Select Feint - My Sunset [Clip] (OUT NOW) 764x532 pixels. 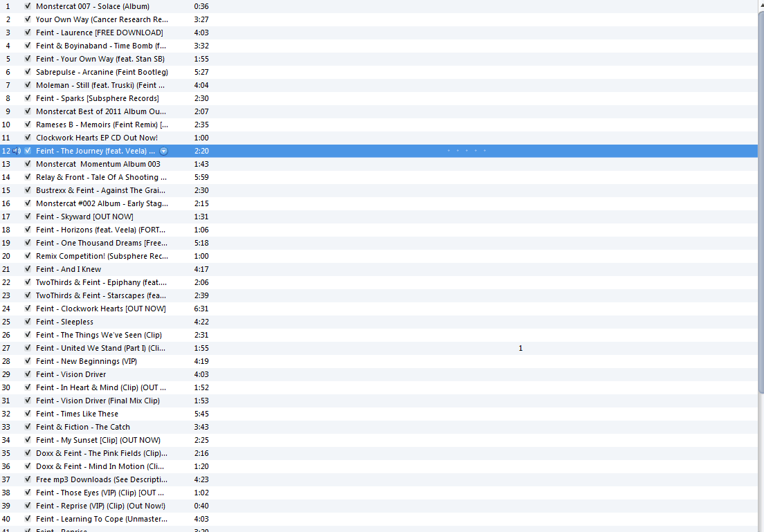(x=98, y=441)
